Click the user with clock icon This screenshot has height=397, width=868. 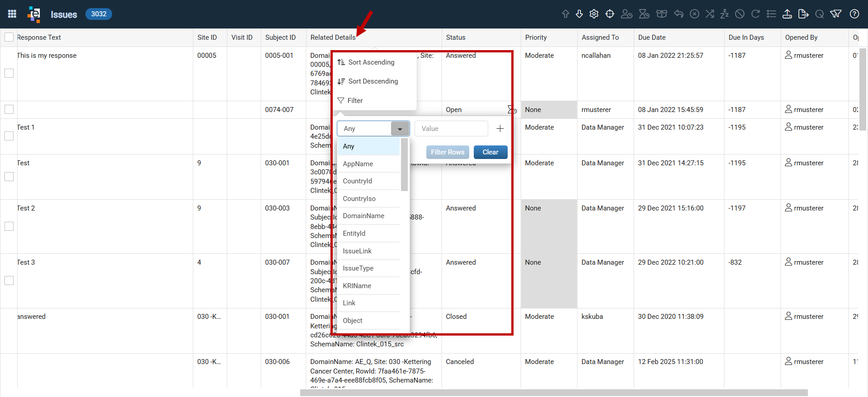[627, 14]
